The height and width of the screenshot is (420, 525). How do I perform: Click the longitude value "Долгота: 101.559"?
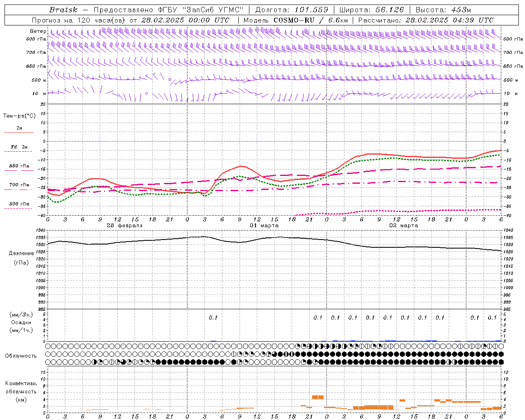(292, 10)
